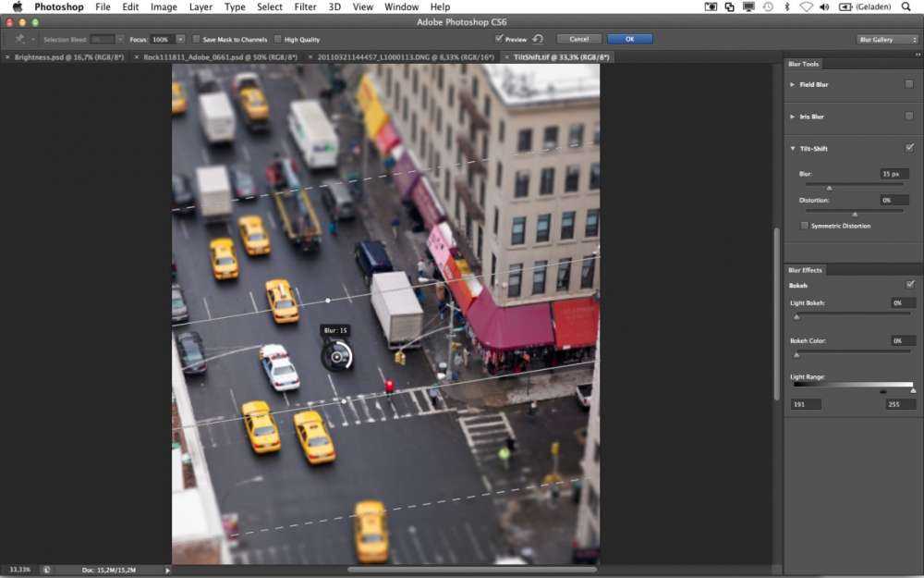Enable the Field Blur checkbox
This screenshot has height=578, width=924.
909,84
